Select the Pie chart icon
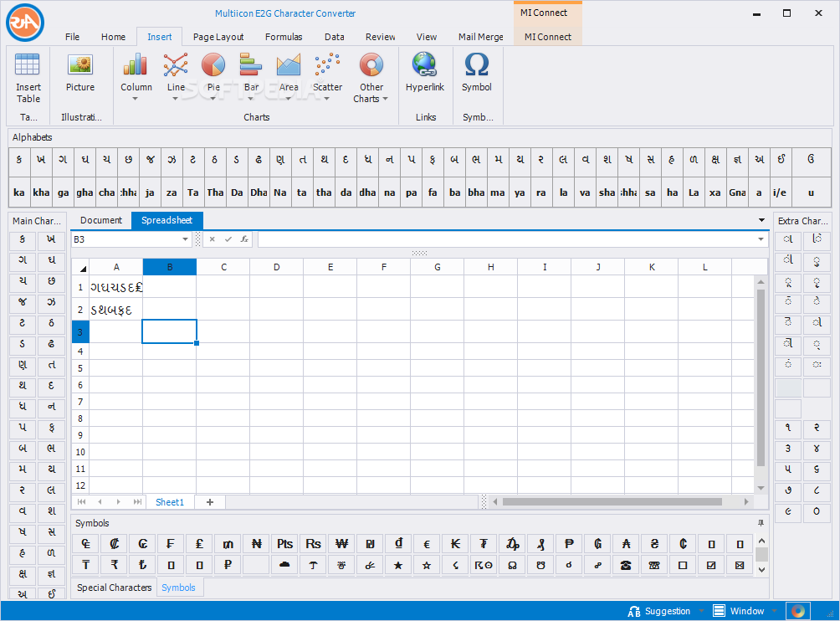840x621 pixels. [213, 65]
